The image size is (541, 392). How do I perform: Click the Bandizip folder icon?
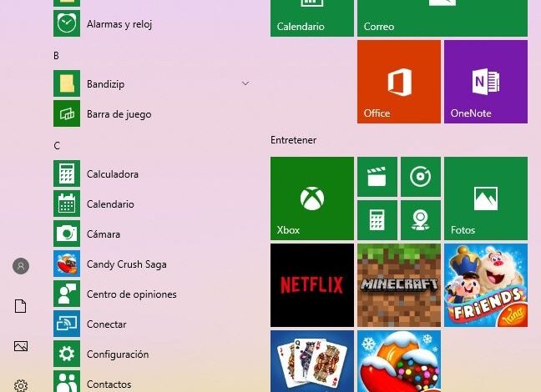(67, 83)
